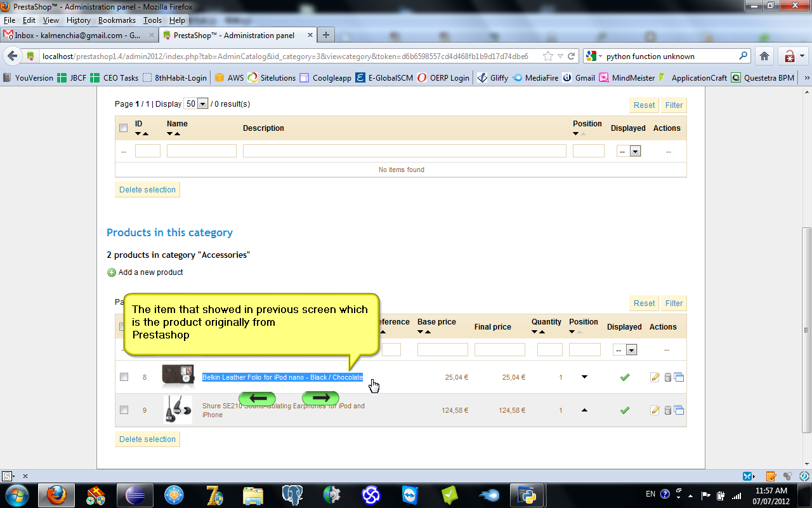This screenshot has height=508, width=812.
Task: Open a new tab with plus button
Action: click(326, 35)
